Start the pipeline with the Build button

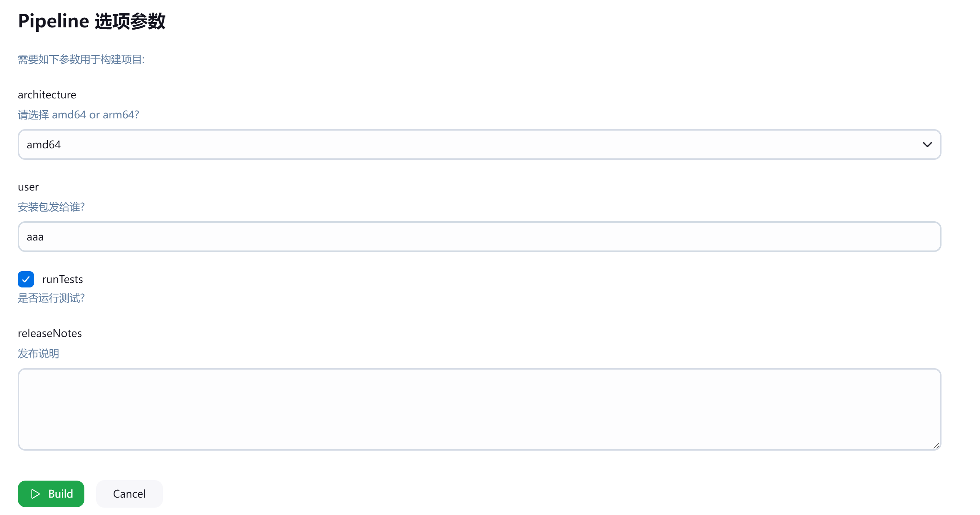[51, 494]
